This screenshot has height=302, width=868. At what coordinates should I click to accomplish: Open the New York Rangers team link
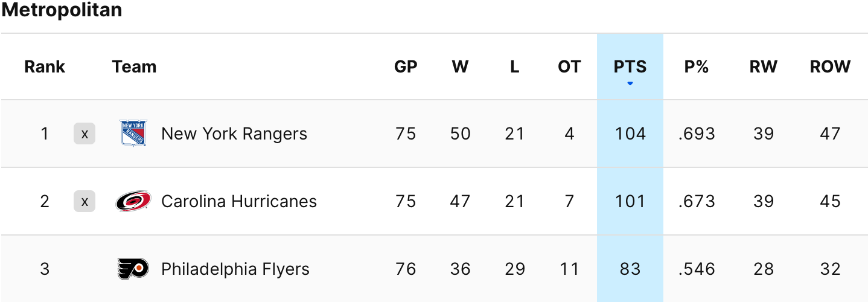pyautogui.click(x=234, y=133)
